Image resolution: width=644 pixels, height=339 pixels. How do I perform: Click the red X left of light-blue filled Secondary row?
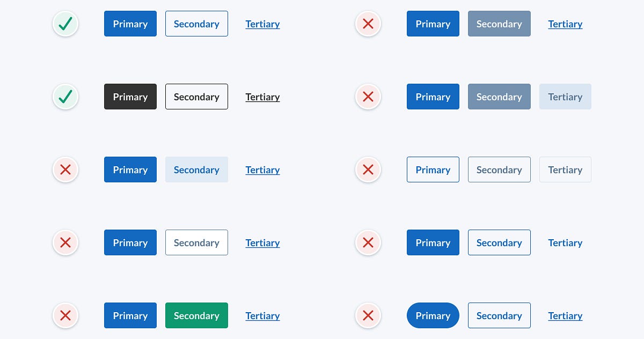point(65,169)
